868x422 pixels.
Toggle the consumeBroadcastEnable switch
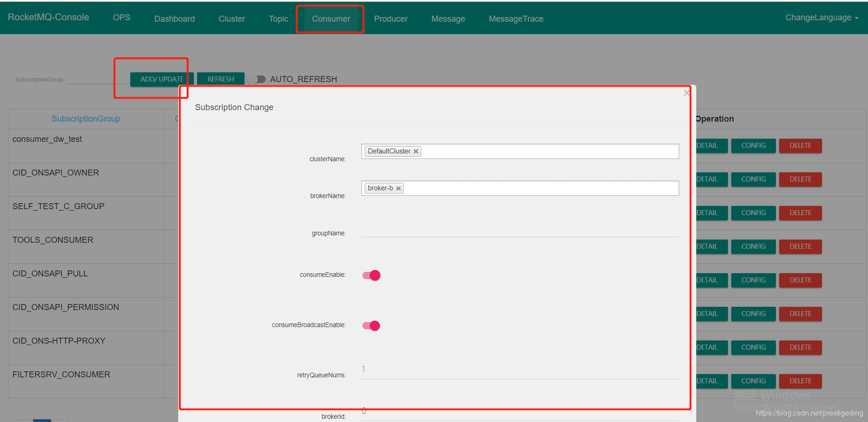pyautogui.click(x=371, y=326)
